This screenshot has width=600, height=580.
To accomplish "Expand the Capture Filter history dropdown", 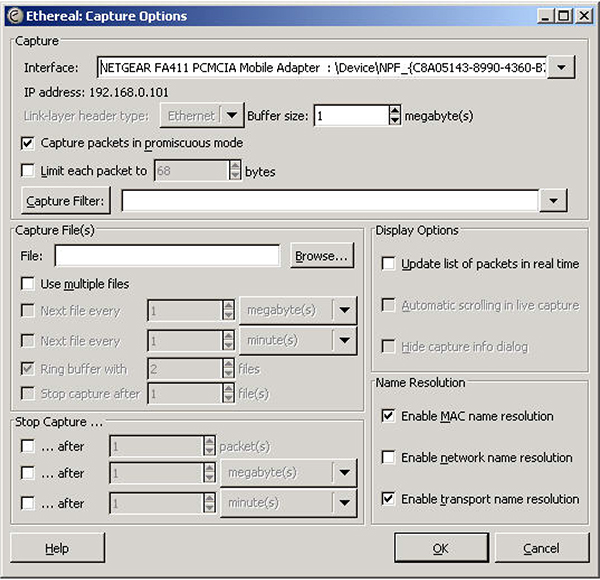I will click(x=553, y=200).
